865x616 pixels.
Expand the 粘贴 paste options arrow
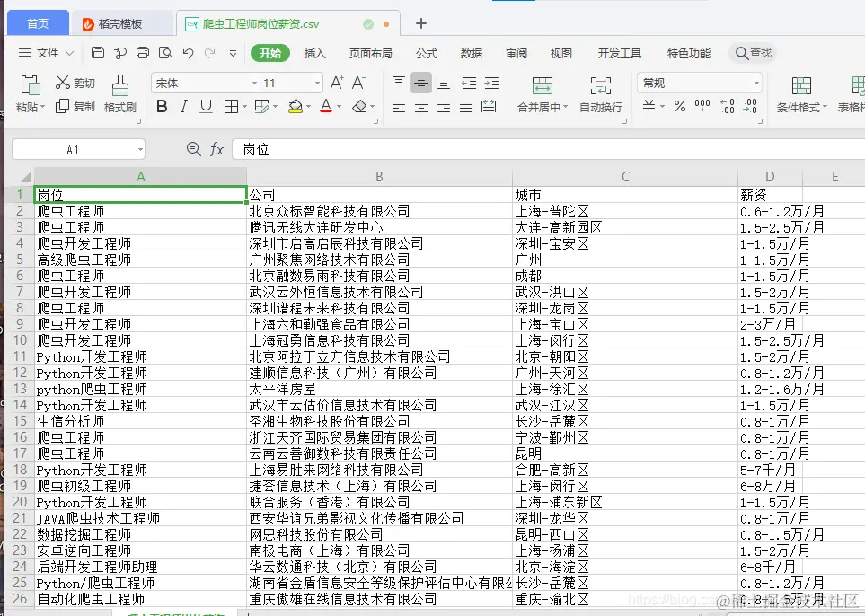click(42, 107)
